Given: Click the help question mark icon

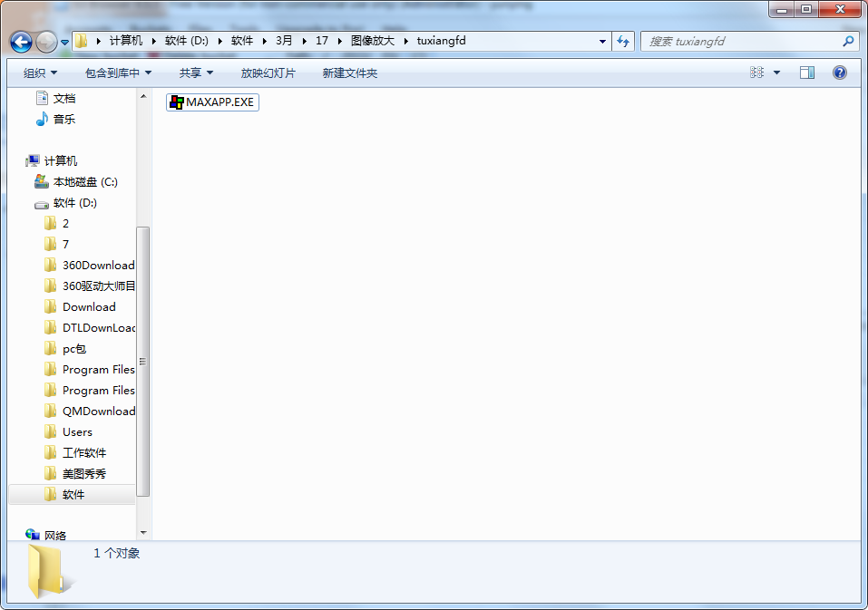Looking at the screenshot, I should pyautogui.click(x=840, y=73).
